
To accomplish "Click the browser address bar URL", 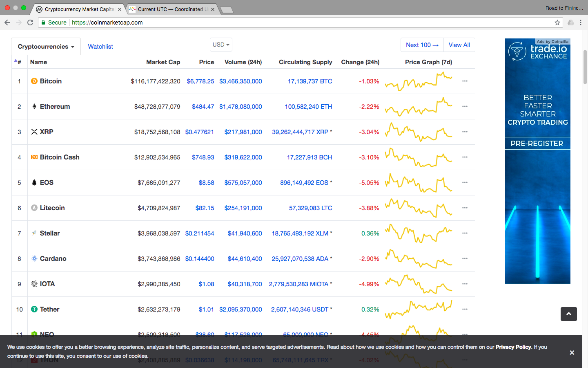I will (x=107, y=22).
